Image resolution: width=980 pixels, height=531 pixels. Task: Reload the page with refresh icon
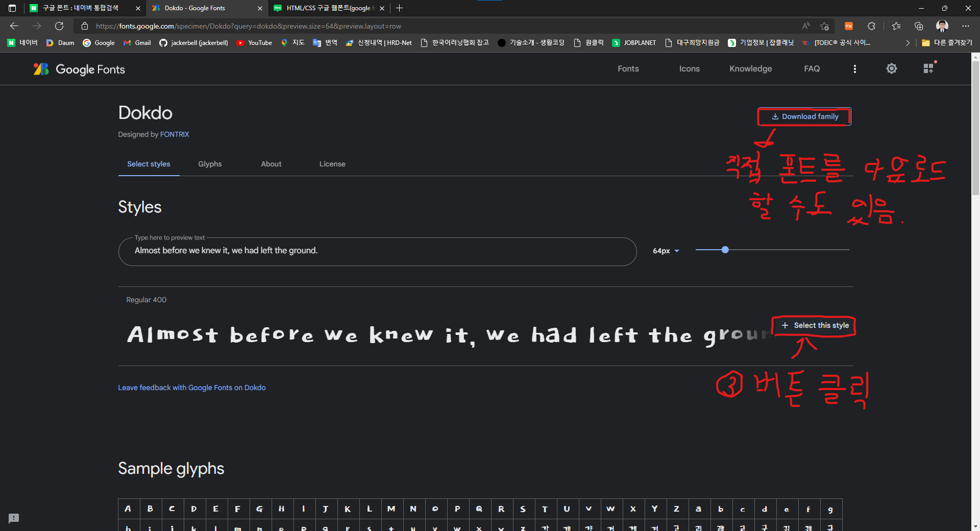[x=59, y=26]
